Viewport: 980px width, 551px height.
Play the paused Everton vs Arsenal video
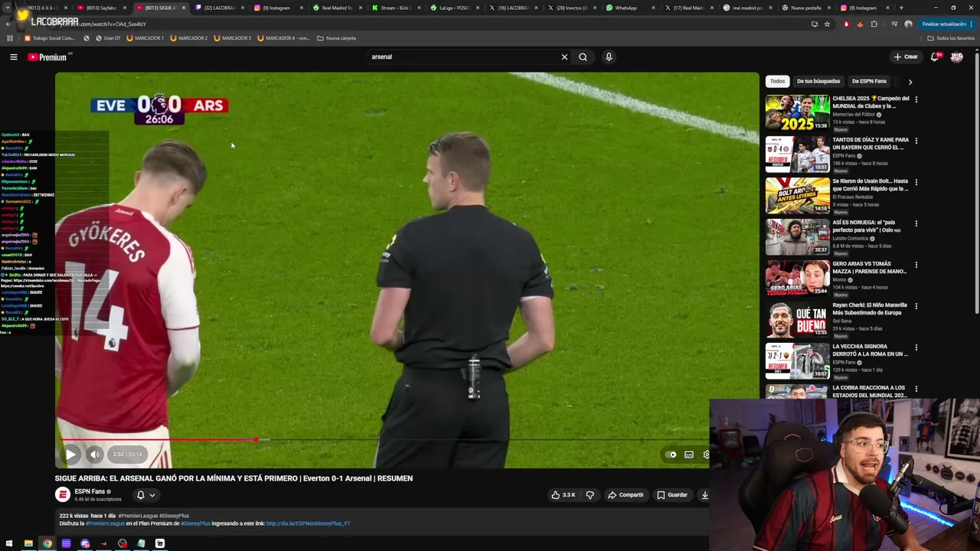(70, 455)
